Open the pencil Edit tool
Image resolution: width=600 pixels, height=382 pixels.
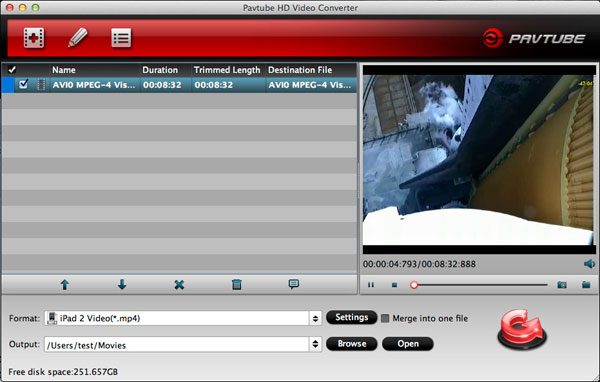tap(78, 38)
